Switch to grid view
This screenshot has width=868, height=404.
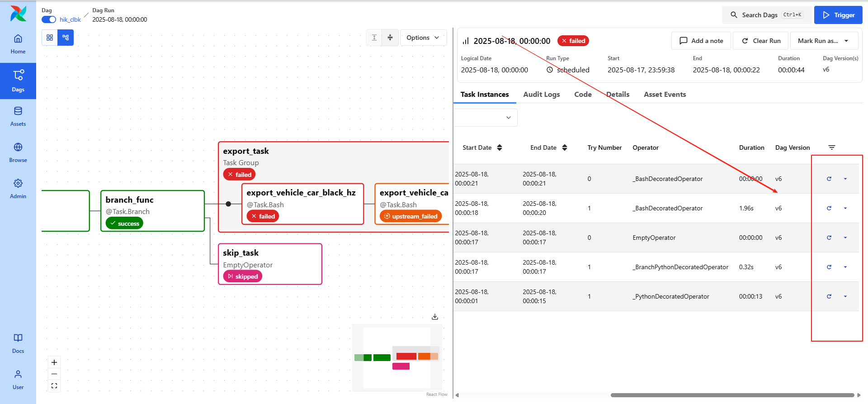(x=50, y=38)
